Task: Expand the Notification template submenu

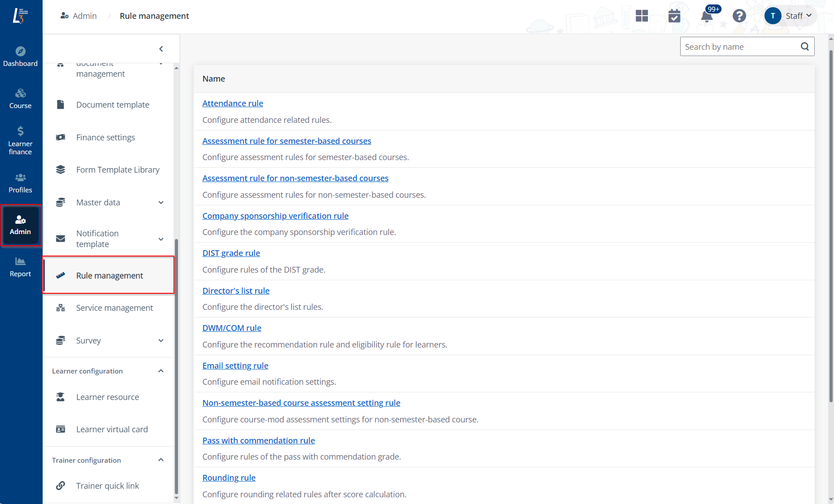Action: click(161, 239)
